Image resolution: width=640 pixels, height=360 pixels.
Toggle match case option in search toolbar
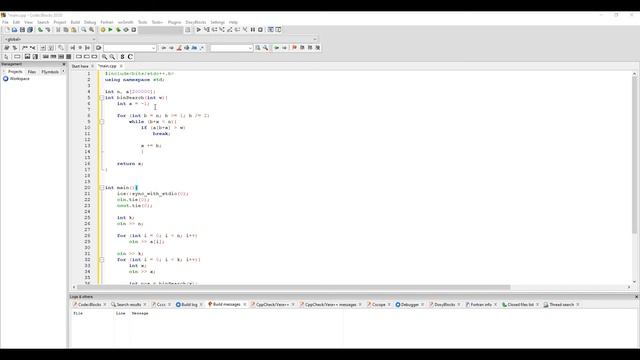(x=194, y=48)
